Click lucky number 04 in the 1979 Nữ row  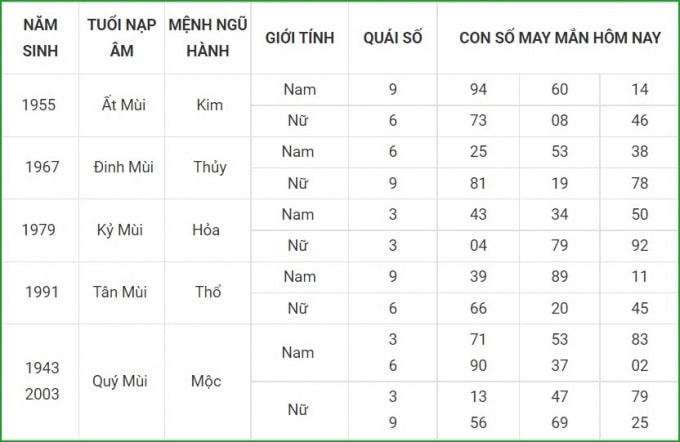coord(478,246)
